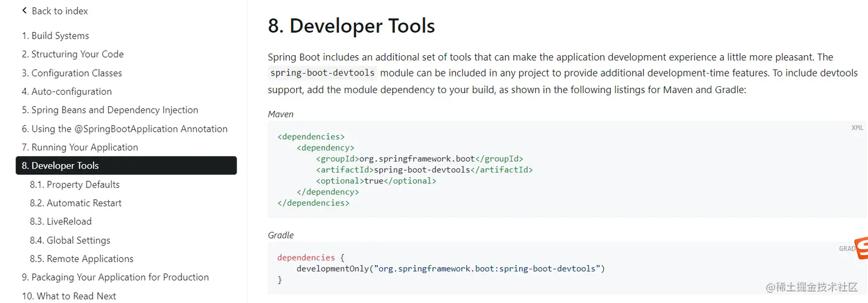Click the closing /dependencies tag line
This screenshot has width=868, height=303.
coord(313,203)
